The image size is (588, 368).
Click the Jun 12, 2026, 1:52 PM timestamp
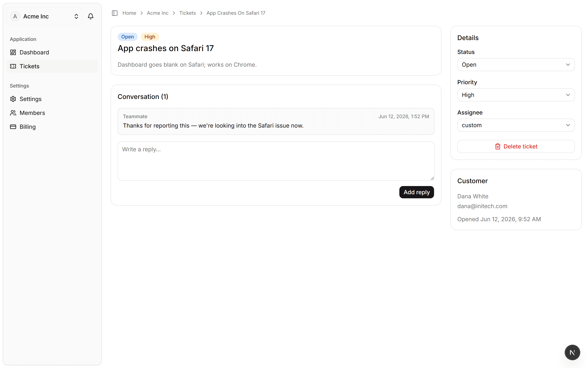point(404,116)
